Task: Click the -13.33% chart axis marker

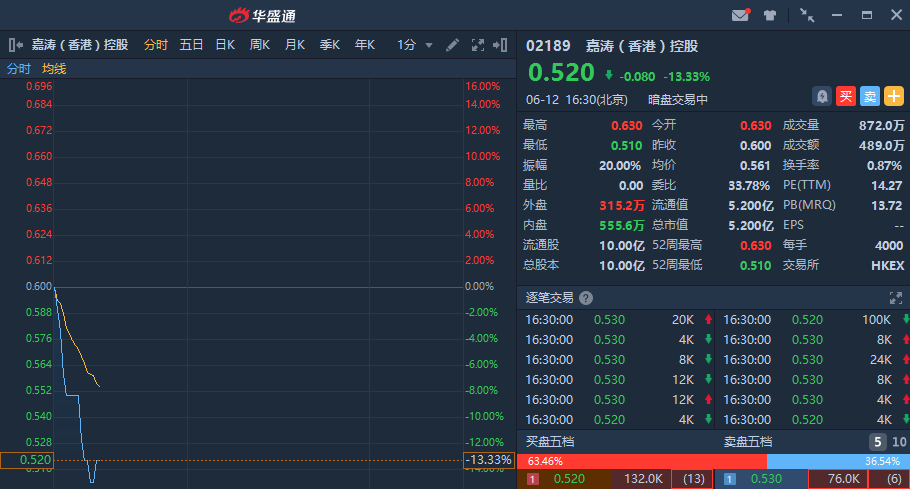Action: coord(489,460)
